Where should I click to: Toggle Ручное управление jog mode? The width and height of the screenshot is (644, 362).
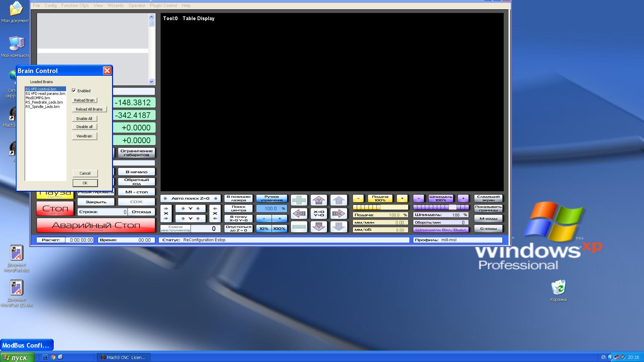(x=271, y=198)
